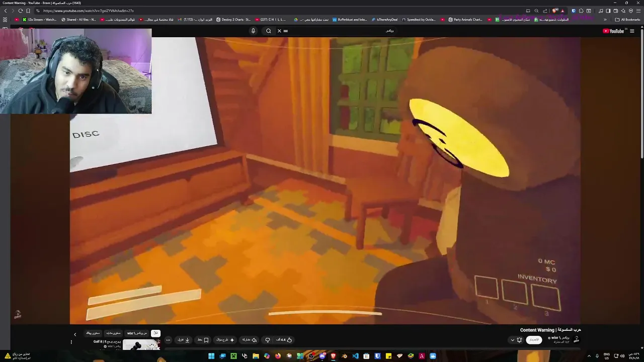This screenshot has width=644, height=362.
Task: Open the 'Golf it' suggested video thumbnail
Action: point(141,344)
